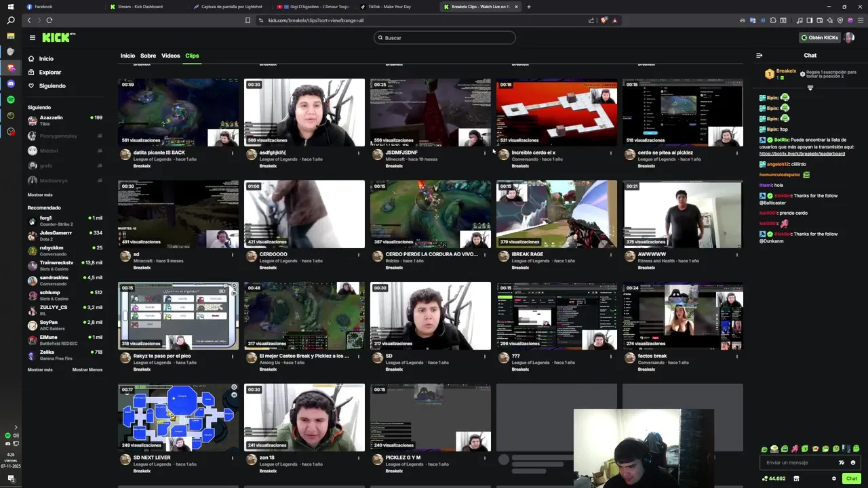Play the 'Increible cerdo el x' clip thumbnail

[557, 113]
